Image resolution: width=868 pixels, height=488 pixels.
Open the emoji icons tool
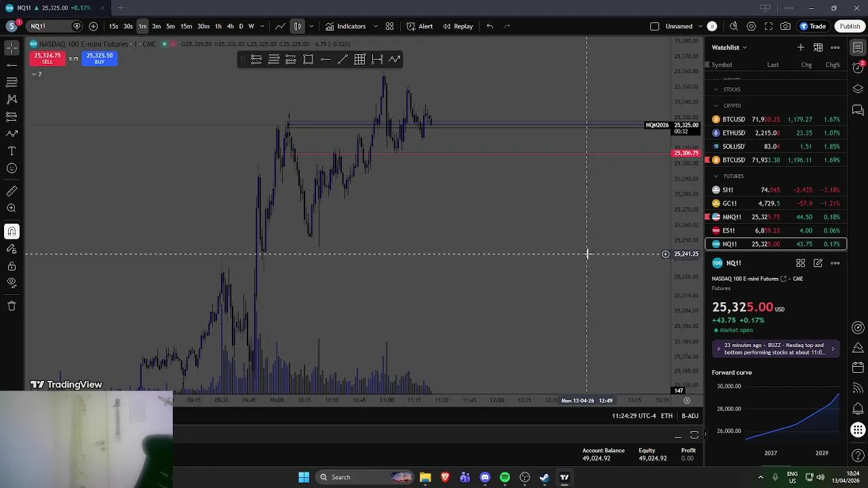pyautogui.click(x=12, y=168)
